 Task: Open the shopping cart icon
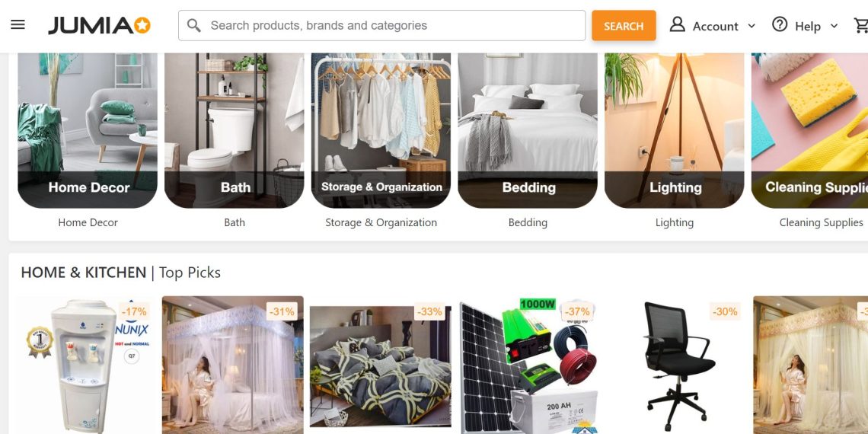click(x=861, y=25)
